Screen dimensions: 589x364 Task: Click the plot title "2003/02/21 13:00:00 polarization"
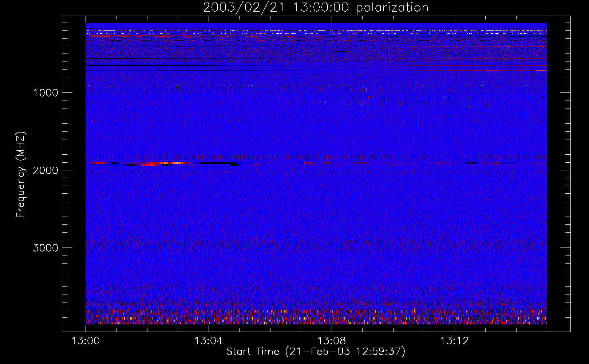pyautogui.click(x=316, y=7)
